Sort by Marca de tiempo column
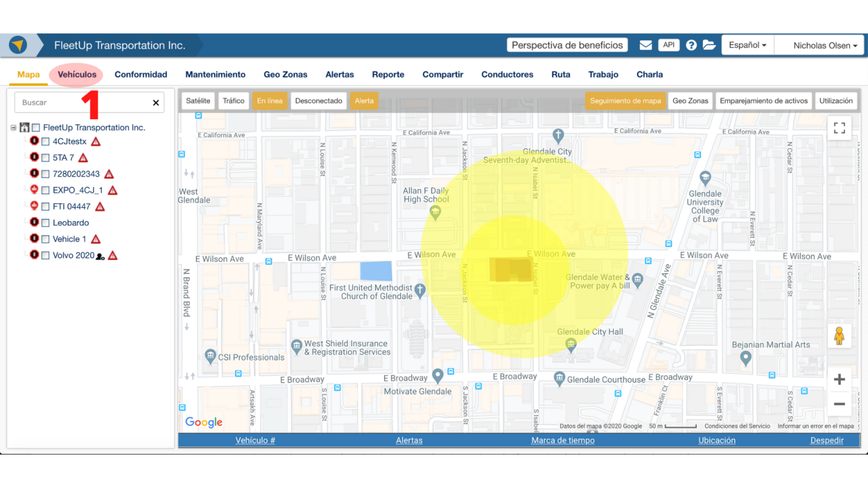 563,441
